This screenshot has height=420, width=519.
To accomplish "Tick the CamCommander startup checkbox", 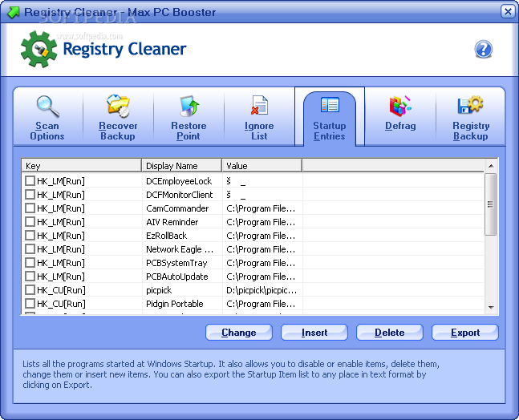I will click(30, 208).
